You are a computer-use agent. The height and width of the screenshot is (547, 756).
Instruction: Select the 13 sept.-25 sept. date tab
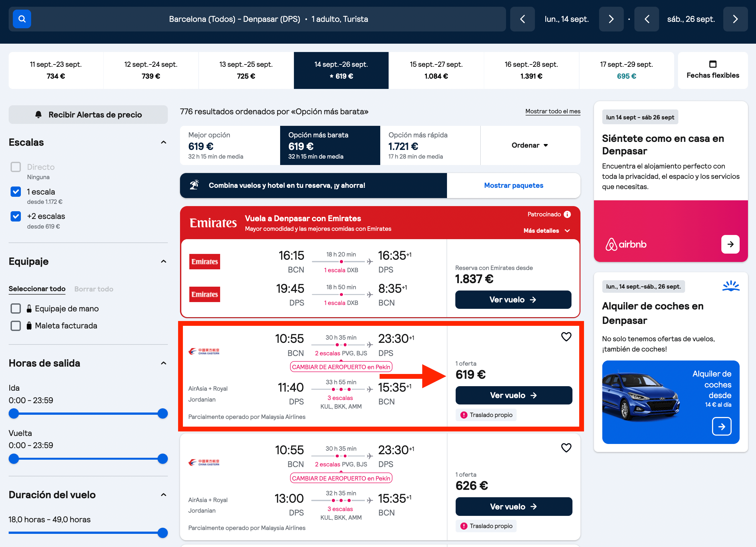point(246,70)
